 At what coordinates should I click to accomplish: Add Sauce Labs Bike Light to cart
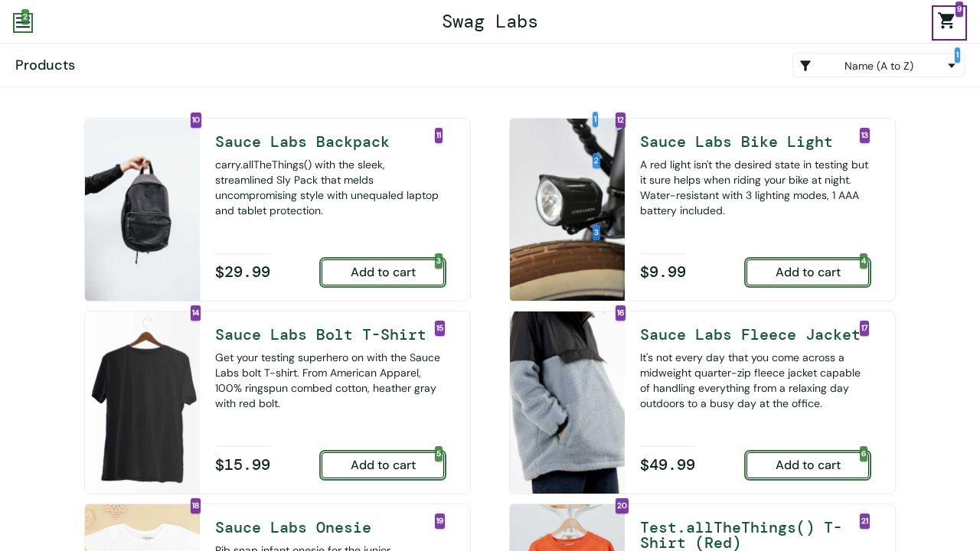coord(808,272)
